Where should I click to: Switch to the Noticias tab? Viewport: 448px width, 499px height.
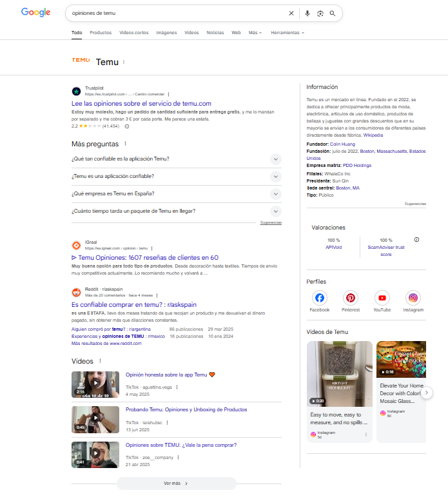click(x=215, y=32)
